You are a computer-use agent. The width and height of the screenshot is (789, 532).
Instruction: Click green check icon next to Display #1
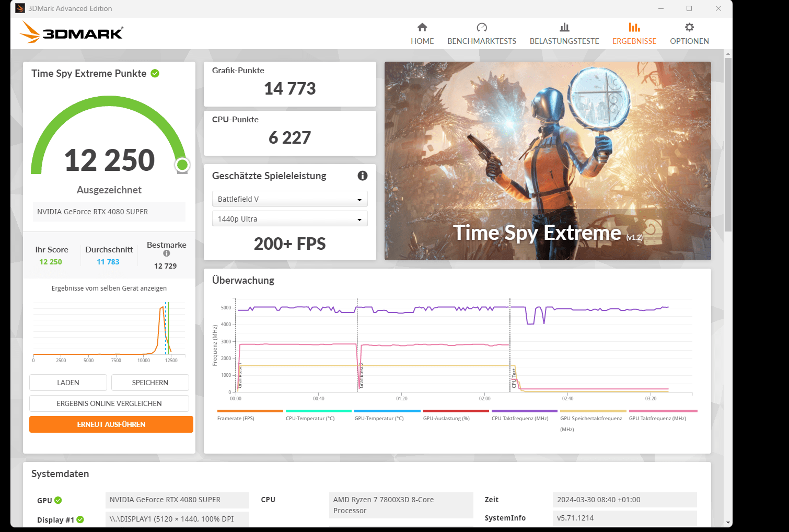(x=80, y=519)
